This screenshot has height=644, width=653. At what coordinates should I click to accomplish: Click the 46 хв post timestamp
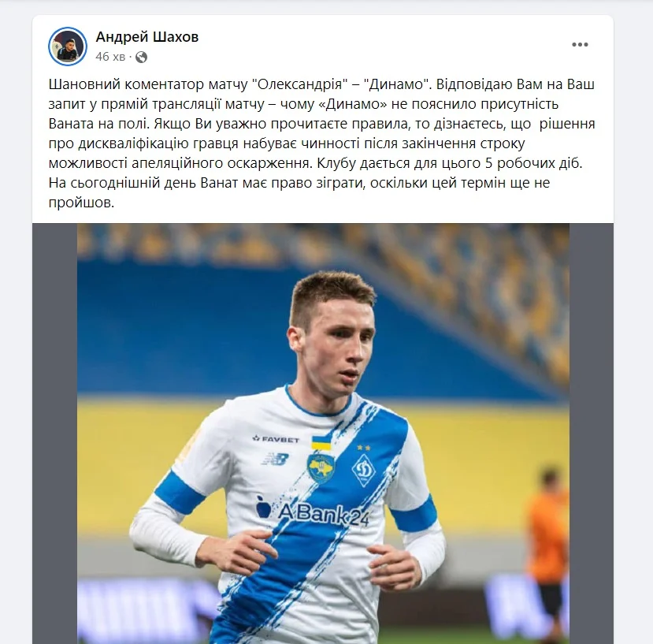[x=110, y=57]
